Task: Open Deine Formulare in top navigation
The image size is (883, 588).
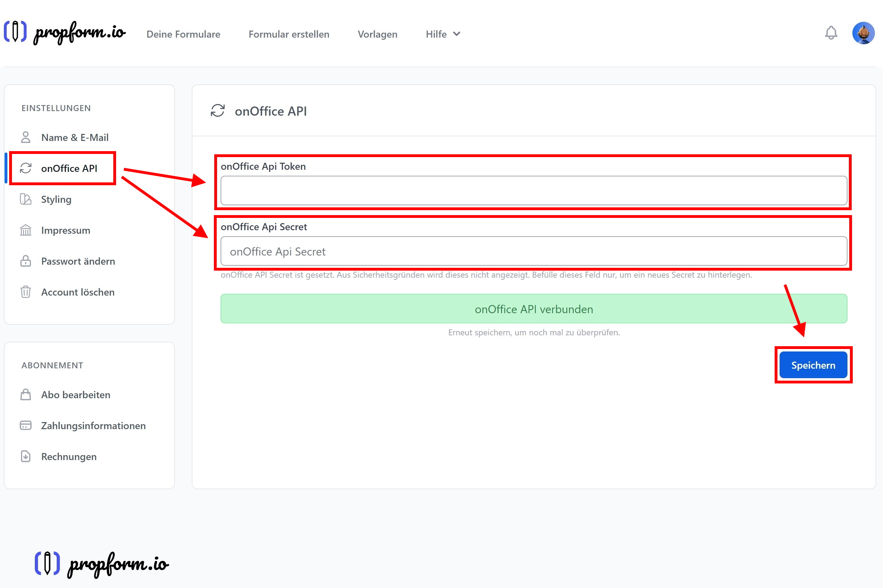Action: 183,34
